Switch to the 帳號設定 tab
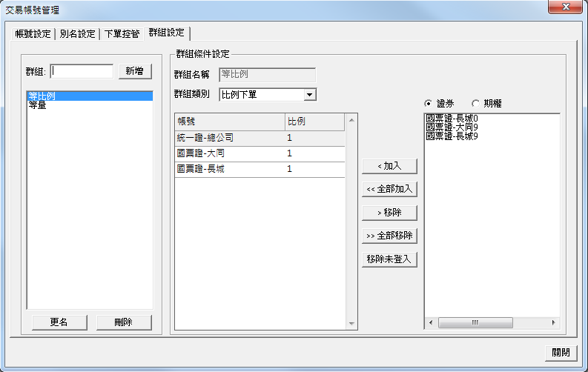 [33, 34]
